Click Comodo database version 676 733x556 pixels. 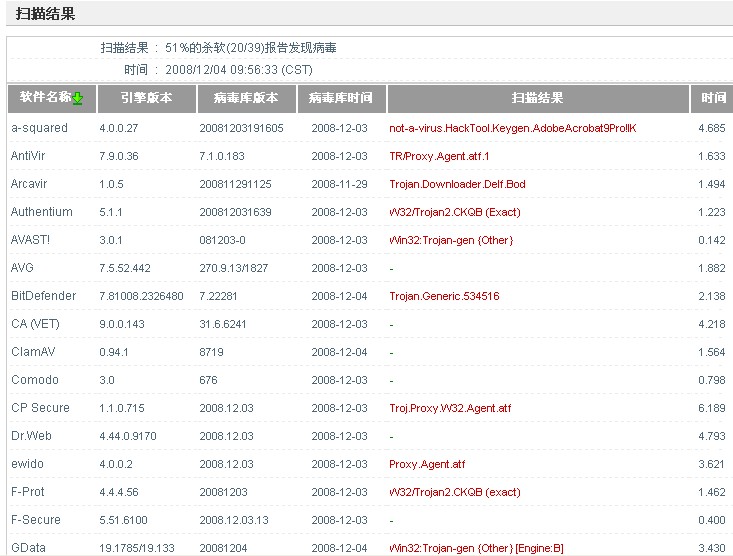[208, 380]
